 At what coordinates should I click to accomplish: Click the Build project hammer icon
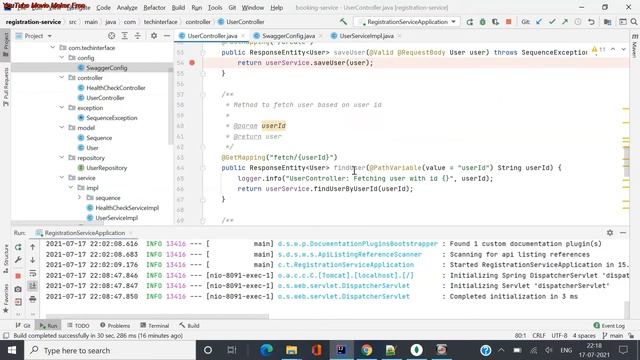point(343,22)
